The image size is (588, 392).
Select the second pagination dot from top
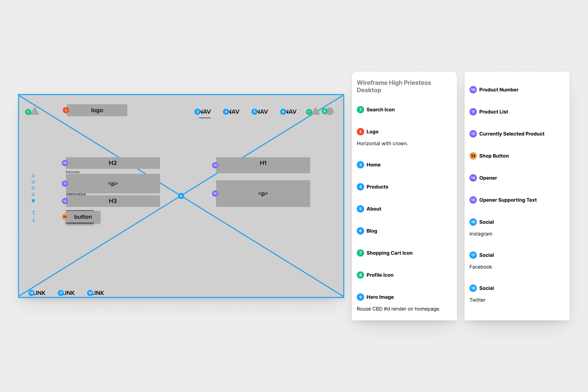pos(33,182)
